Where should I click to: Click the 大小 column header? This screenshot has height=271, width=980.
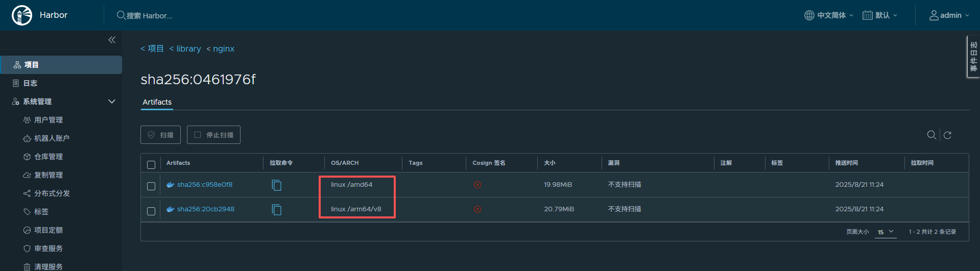549,163
